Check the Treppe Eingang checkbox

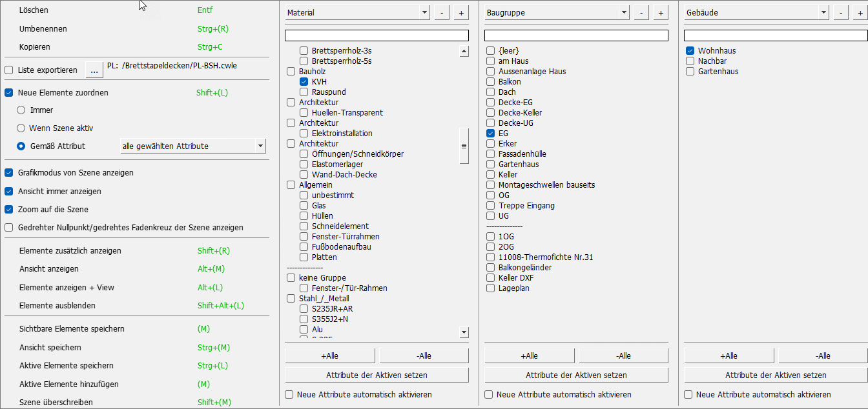coord(490,206)
